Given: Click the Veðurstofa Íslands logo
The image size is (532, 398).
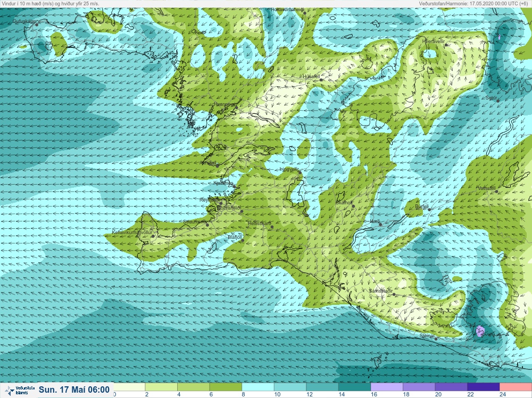Looking at the screenshot, I should 20,390.
